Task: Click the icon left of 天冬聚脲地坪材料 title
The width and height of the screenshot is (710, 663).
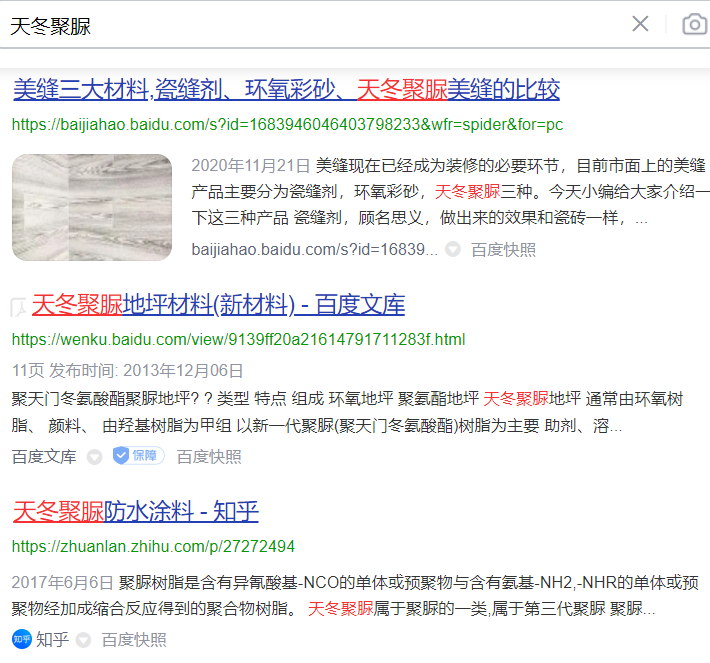Action: [18, 307]
